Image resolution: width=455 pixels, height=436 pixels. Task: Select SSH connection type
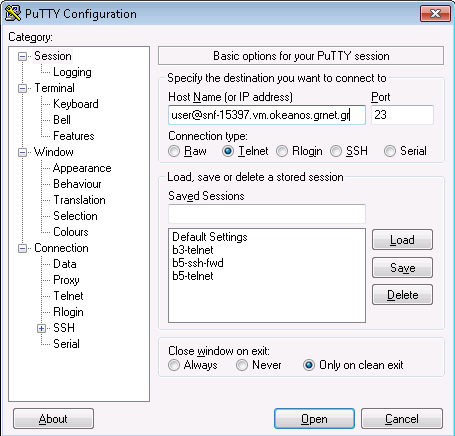tap(349, 151)
